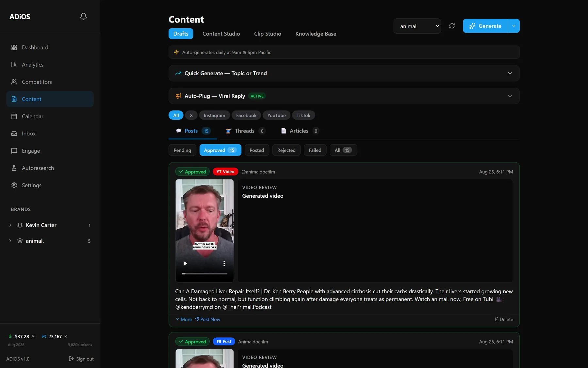Viewport: 588px width, 368px height.
Task: Open Dashboard from the sidebar
Action: pos(50,47)
